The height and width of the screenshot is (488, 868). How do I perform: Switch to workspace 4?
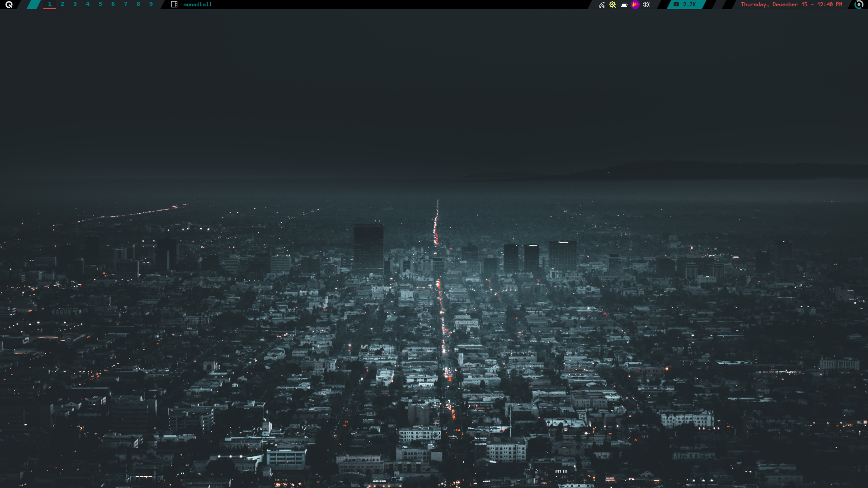(88, 4)
